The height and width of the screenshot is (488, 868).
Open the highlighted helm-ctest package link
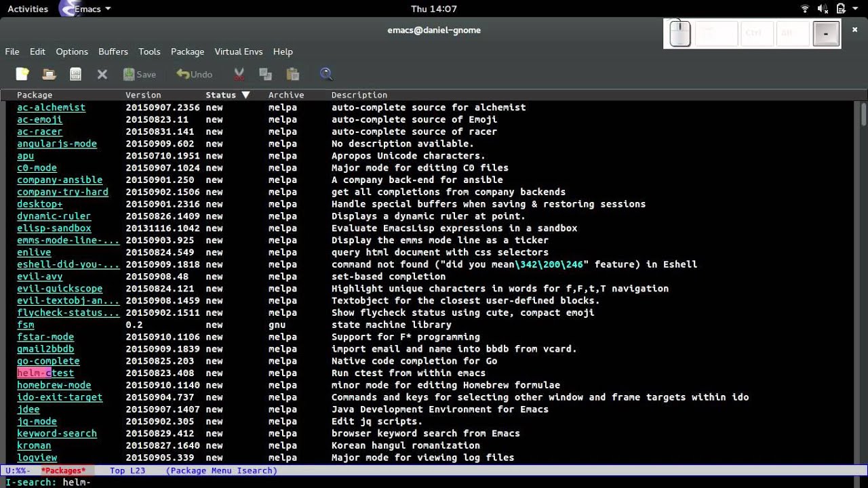coord(45,373)
